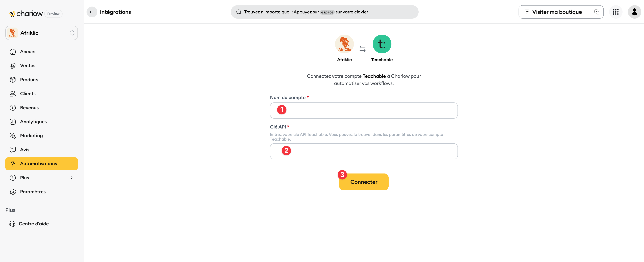Open Paramètres settings
The height and width of the screenshot is (262, 644).
(41, 192)
